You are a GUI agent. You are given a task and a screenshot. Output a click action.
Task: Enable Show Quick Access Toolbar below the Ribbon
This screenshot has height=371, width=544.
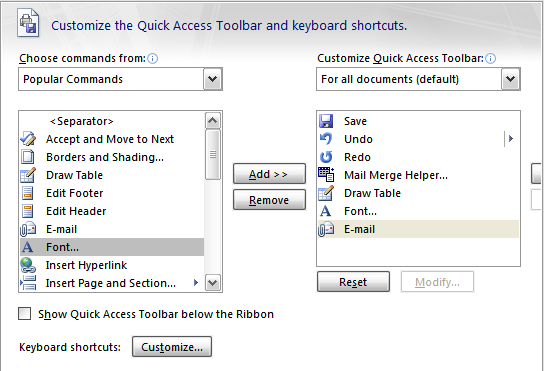click(x=25, y=314)
